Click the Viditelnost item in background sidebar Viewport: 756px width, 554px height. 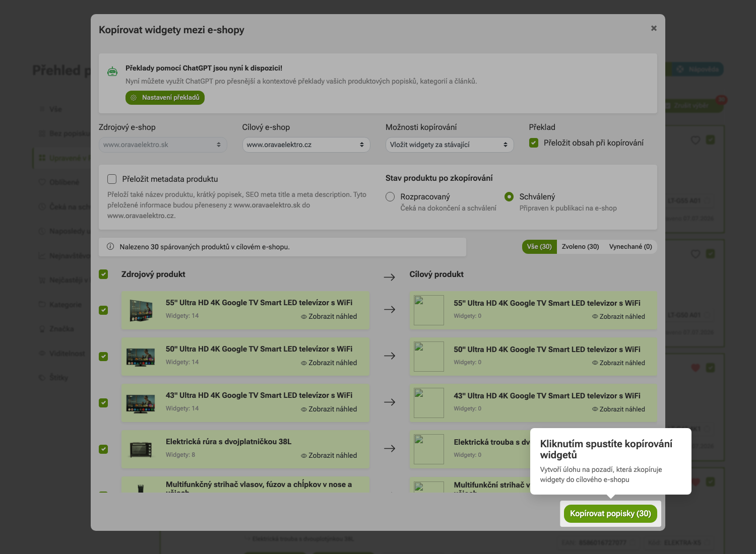tap(67, 354)
